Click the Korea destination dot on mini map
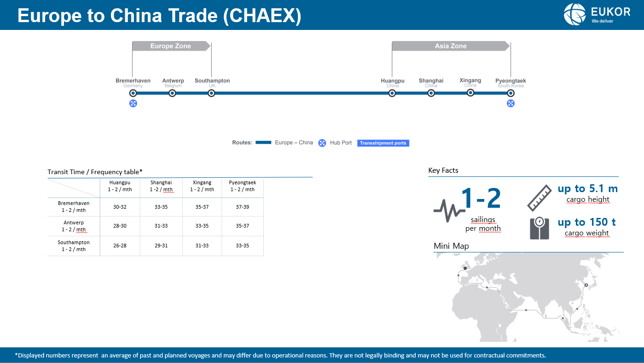 click(586, 286)
